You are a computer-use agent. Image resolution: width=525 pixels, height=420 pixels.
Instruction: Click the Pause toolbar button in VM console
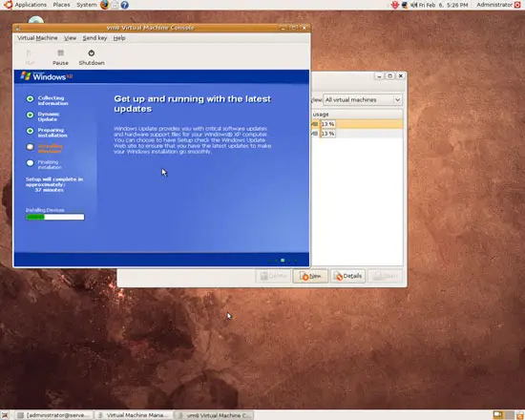(60, 57)
